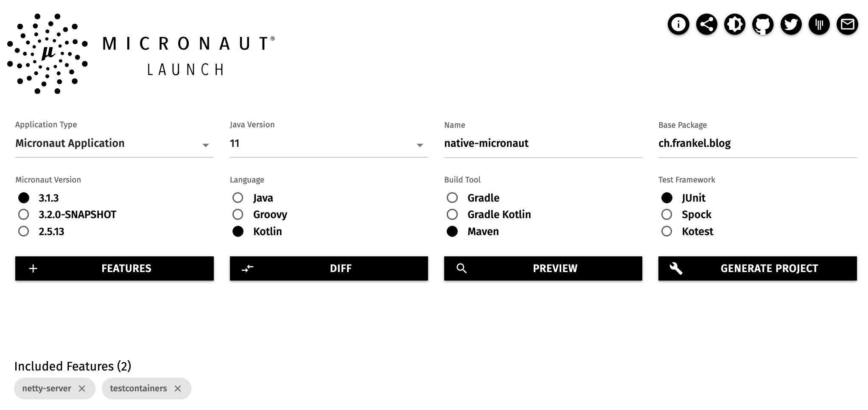Image resolution: width=868 pixels, height=410 pixels.
Task: Click the Name input field
Action: click(x=543, y=143)
